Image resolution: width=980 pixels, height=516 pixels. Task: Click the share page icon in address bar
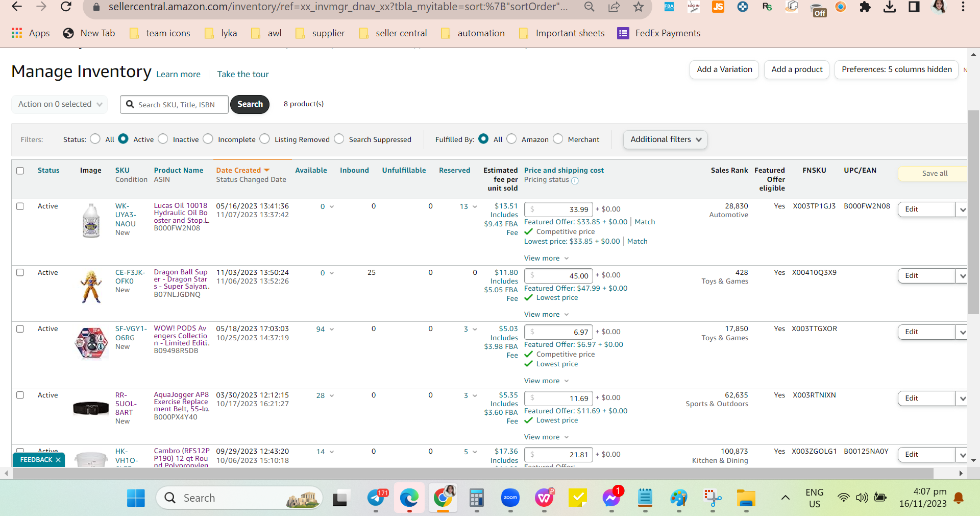[x=614, y=7]
